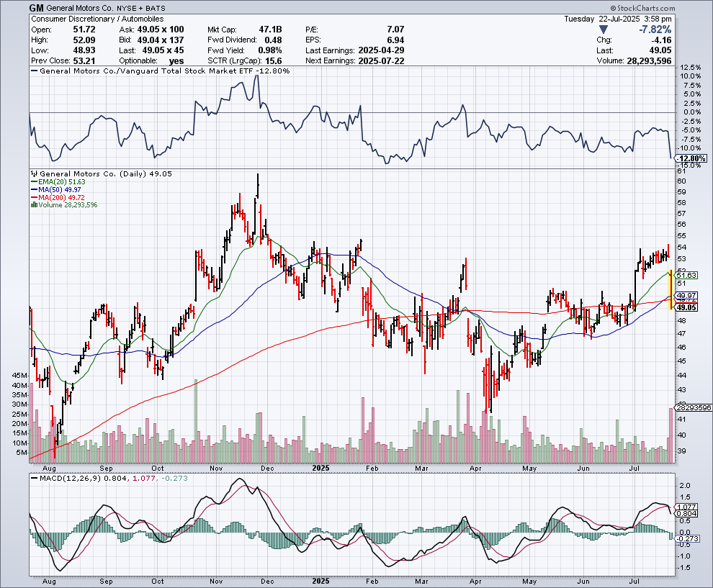713x588 pixels.
Task: Select the Fwd Yield value 0.98%
Action: 270,50
